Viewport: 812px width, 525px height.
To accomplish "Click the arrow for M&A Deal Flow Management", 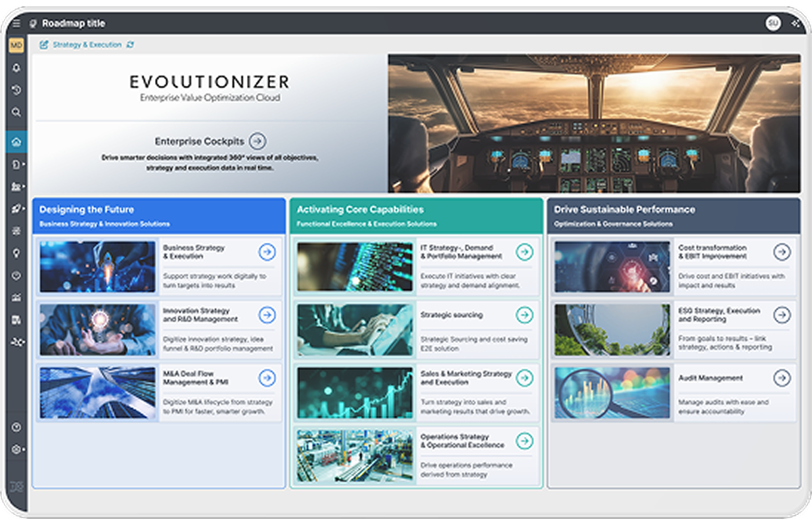I will [x=267, y=378].
